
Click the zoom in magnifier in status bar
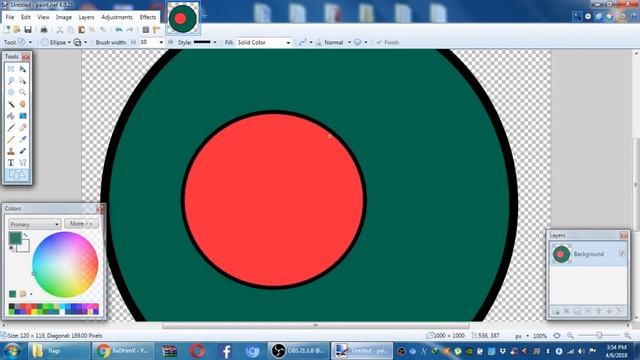(627, 336)
